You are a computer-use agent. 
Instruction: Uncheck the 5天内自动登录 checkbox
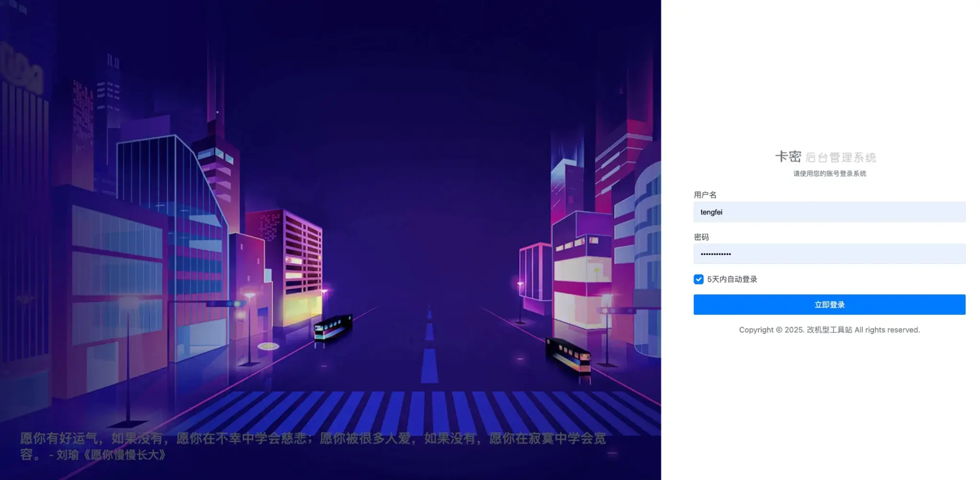coord(699,279)
